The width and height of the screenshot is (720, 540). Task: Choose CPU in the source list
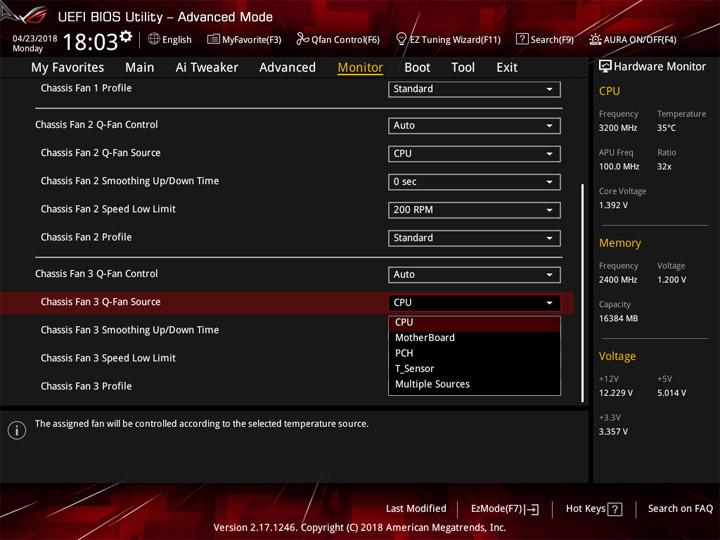(474, 323)
